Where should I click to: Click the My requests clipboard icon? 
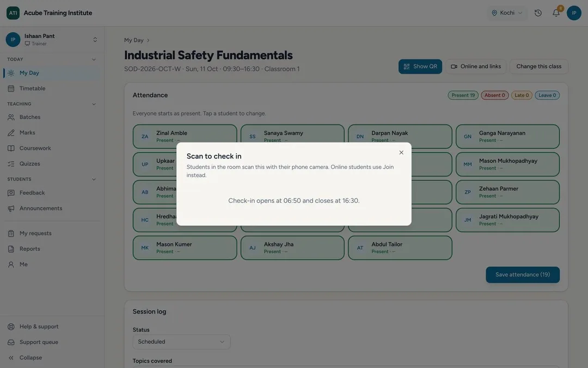pos(11,233)
